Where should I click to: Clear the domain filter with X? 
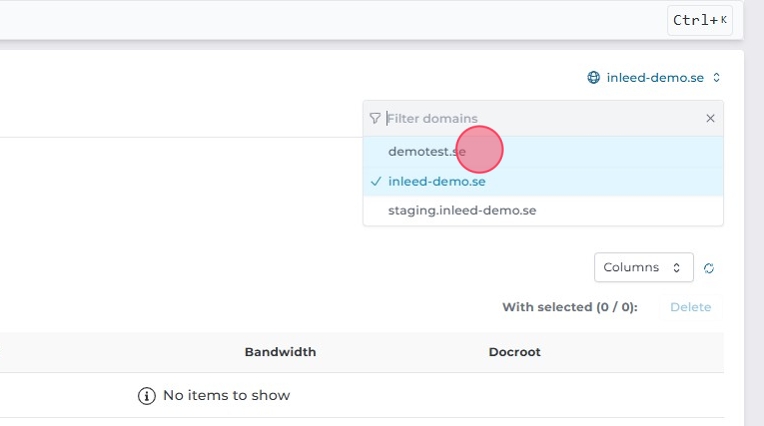pos(710,118)
